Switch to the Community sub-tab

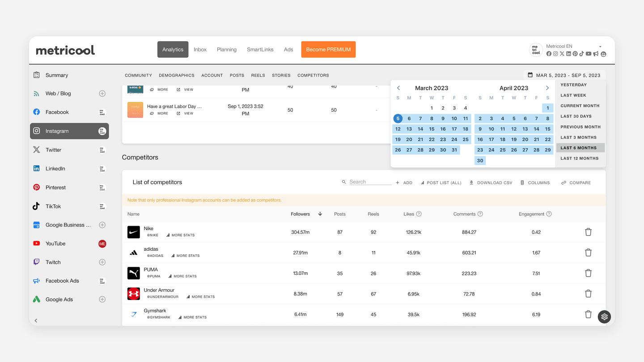coord(139,76)
